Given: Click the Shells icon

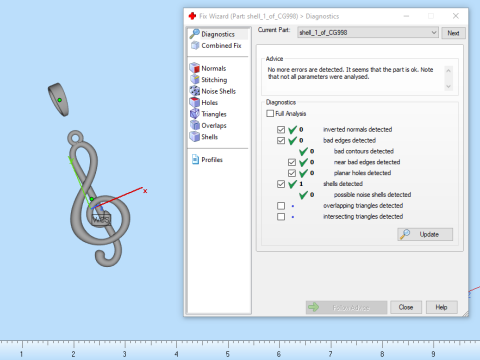Looking at the screenshot, I should point(195,137).
